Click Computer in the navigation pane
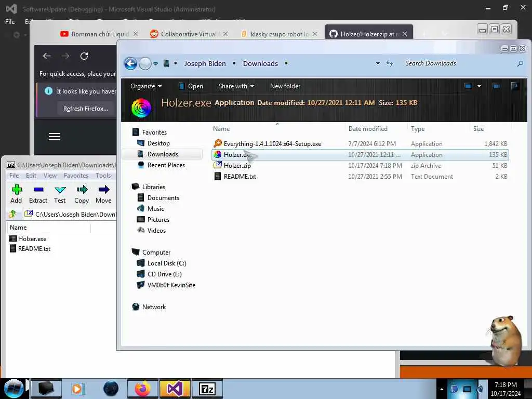The image size is (532, 399). pyautogui.click(x=156, y=252)
